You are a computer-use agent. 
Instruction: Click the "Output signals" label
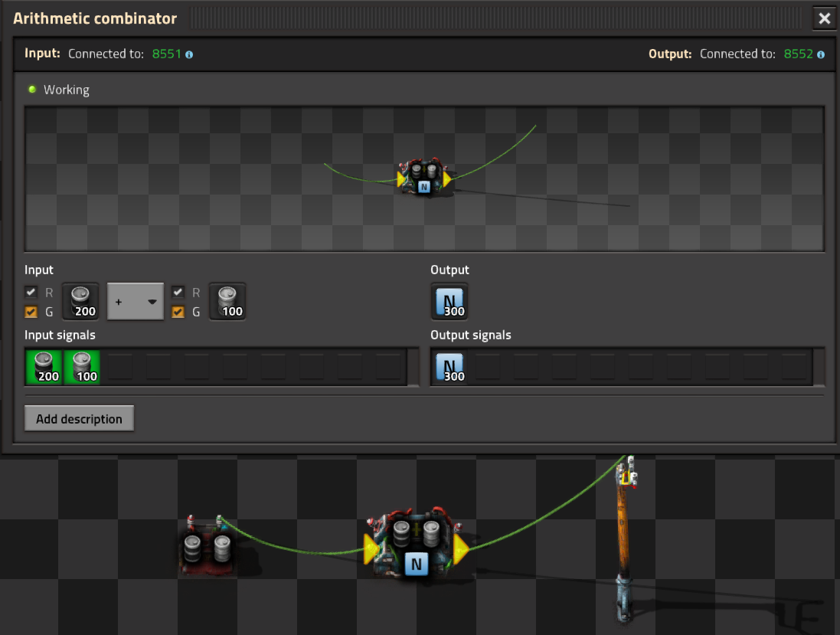tap(471, 335)
